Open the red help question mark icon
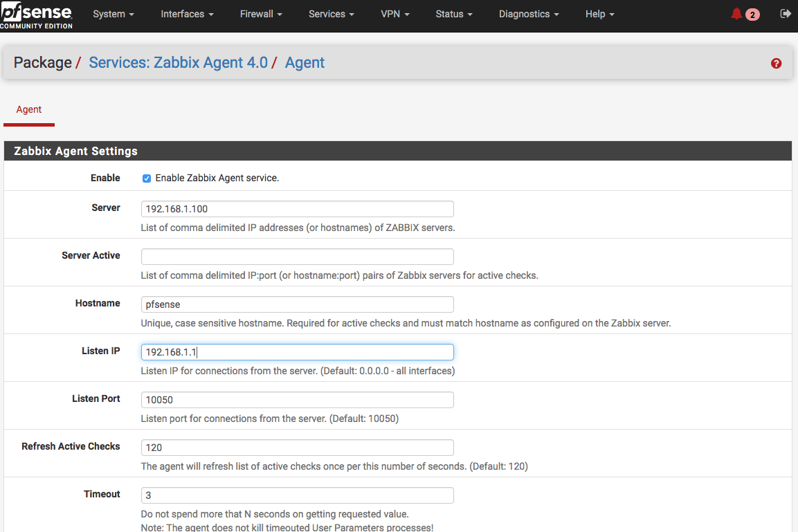The image size is (798, 532). [776, 64]
